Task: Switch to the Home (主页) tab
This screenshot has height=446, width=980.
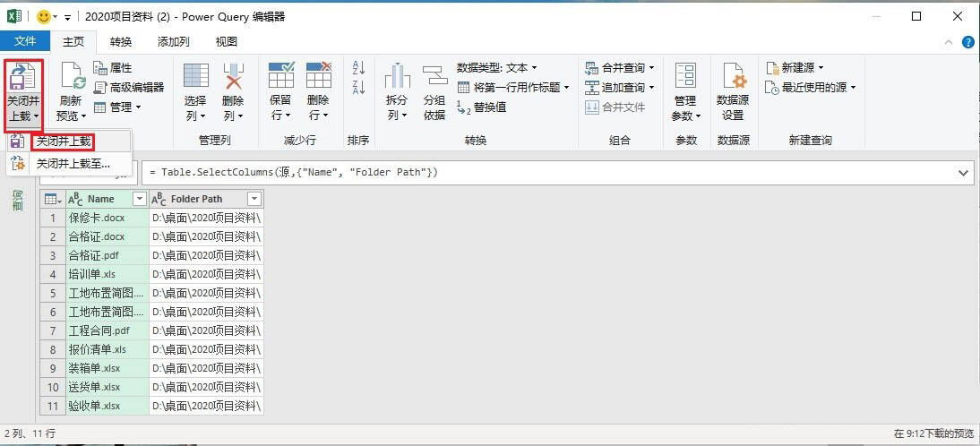Action: coord(73,41)
